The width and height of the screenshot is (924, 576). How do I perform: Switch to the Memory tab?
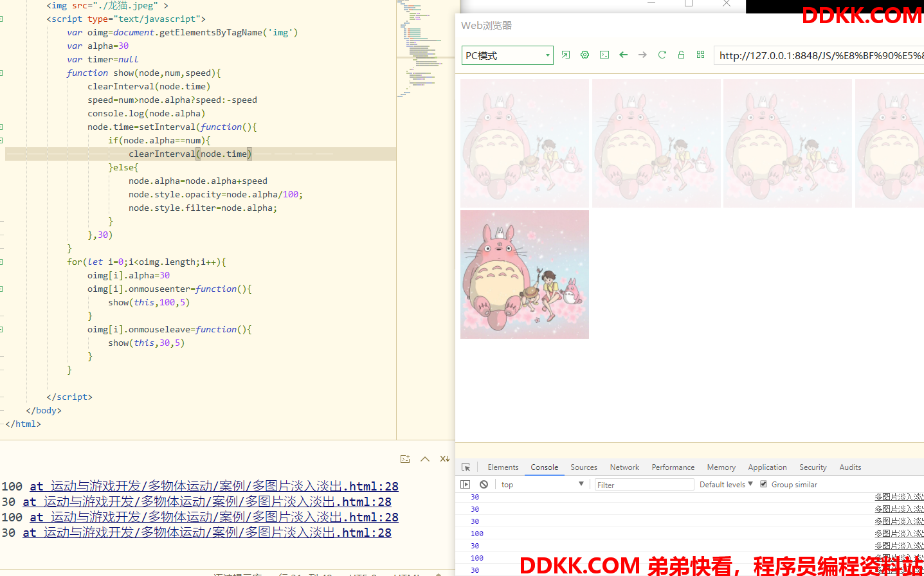click(x=721, y=467)
